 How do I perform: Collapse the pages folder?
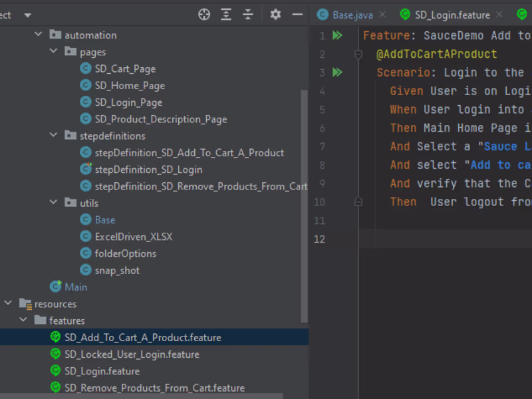54,51
